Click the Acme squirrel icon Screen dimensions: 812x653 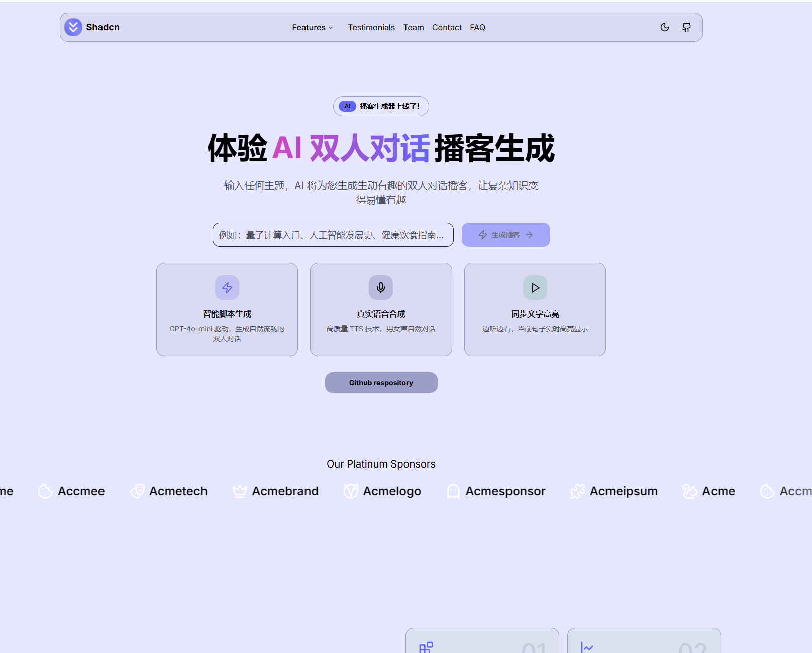click(x=690, y=491)
